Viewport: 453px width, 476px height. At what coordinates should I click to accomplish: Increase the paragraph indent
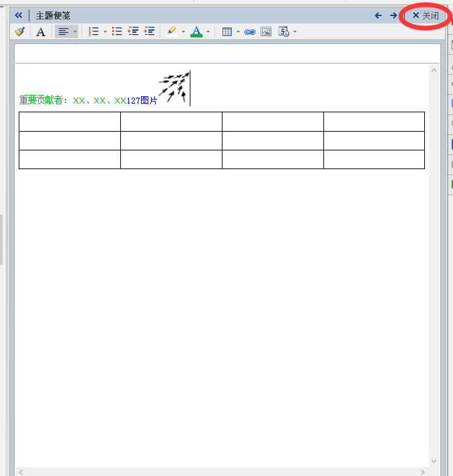[x=149, y=31]
